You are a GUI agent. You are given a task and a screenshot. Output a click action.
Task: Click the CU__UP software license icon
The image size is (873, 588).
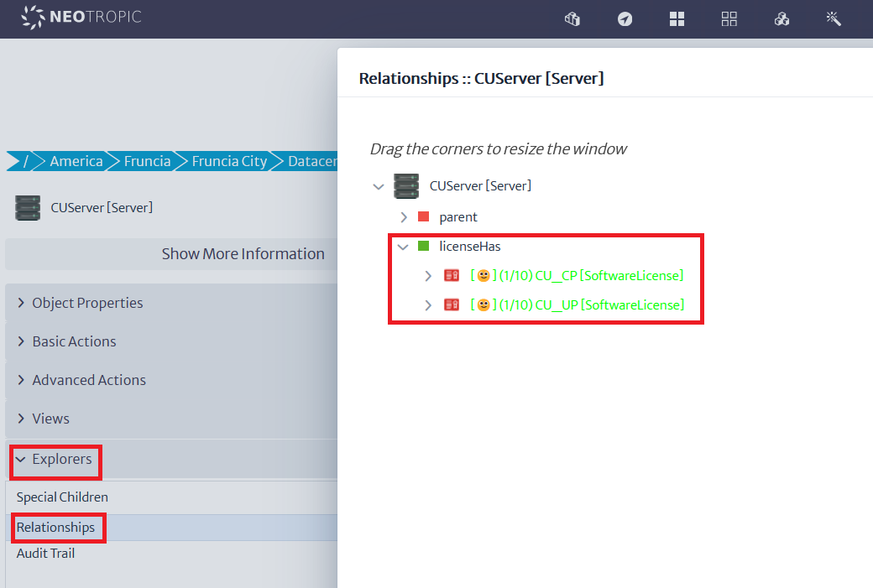point(452,305)
